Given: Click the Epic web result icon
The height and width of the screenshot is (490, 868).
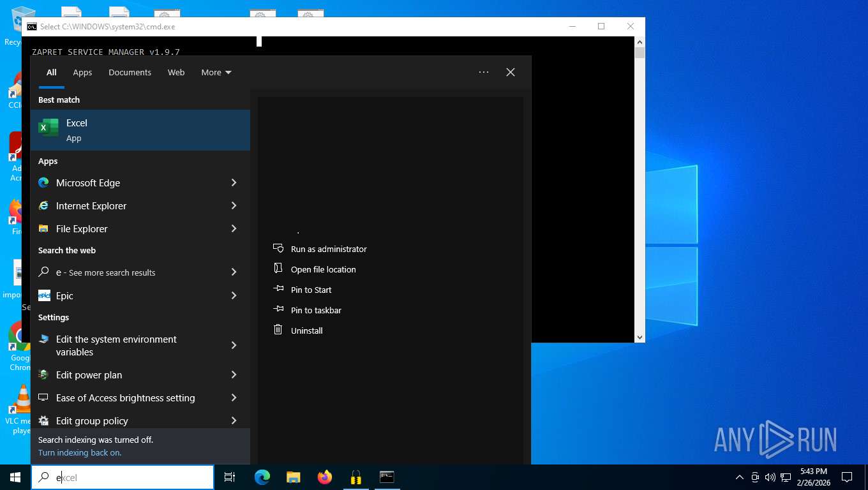Looking at the screenshot, I should pyautogui.click(x=44, y=295).
